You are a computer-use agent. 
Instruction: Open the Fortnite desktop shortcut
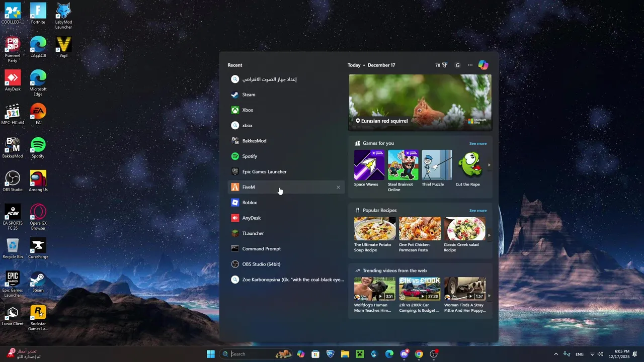click(38, 14)
